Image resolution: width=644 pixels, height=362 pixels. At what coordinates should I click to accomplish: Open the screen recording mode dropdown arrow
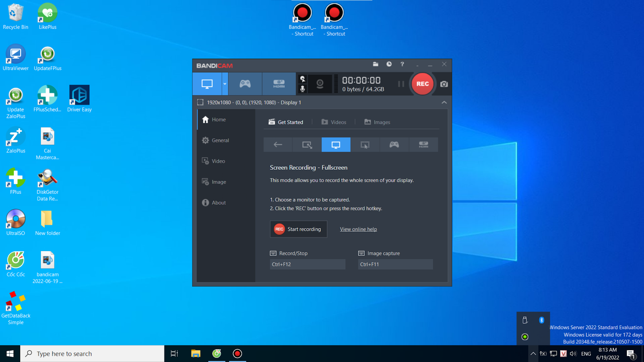(x=225, y=84)
